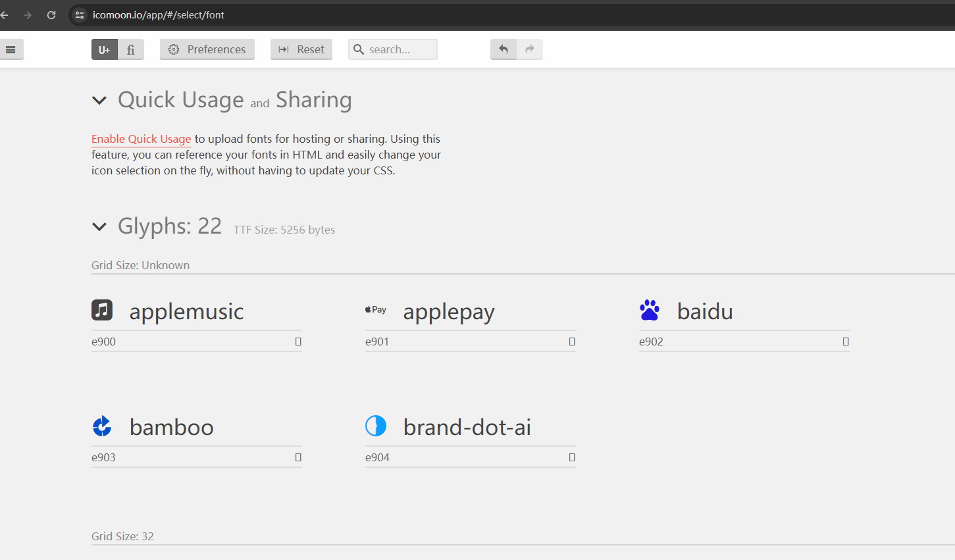The image size is (955, 560).
Task: Click the character box beside e902
Action: (846, 342)
